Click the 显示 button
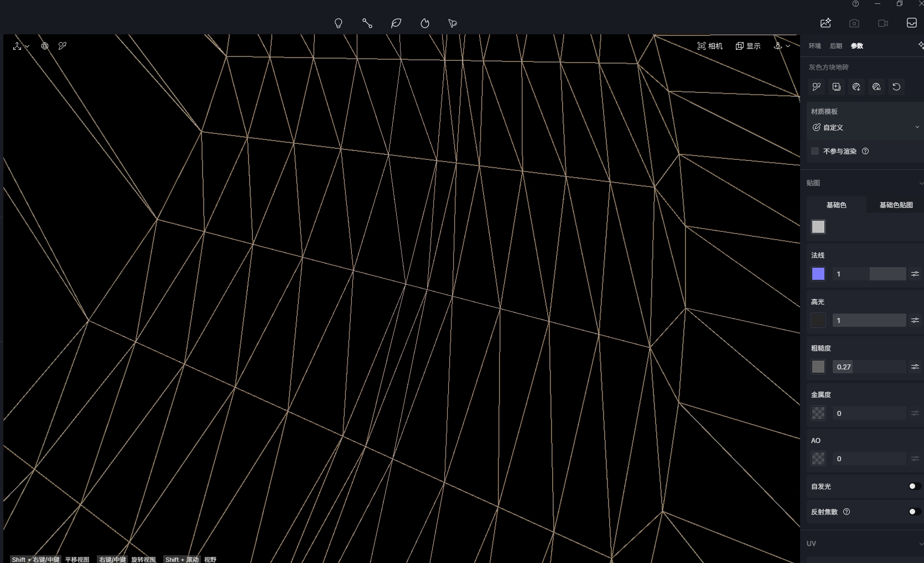This screenshot has width=924, height=563. (748, 46)
